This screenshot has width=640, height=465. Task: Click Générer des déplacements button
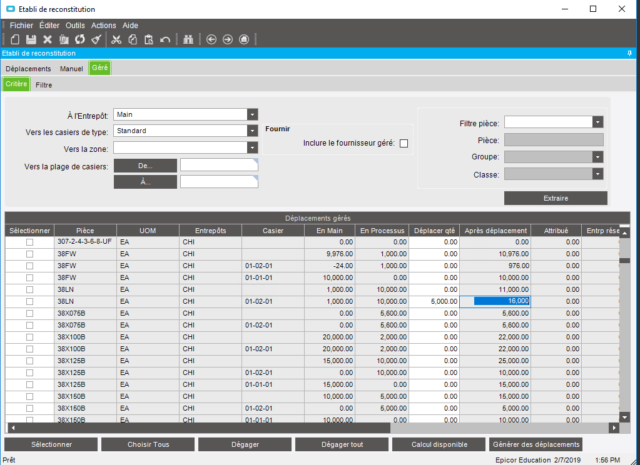[536, 444]
